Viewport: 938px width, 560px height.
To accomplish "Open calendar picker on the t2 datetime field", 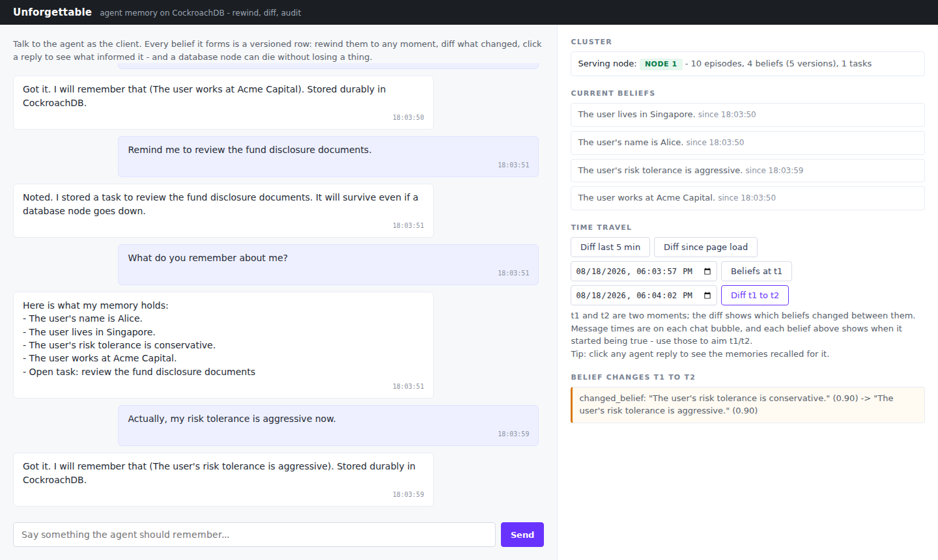I will [707, 296].
